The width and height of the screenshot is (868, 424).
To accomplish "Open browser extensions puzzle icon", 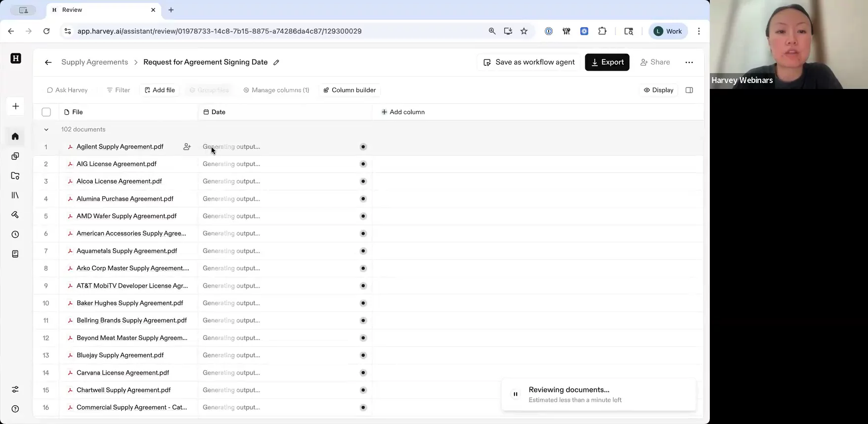I will (x=602, y=31).
